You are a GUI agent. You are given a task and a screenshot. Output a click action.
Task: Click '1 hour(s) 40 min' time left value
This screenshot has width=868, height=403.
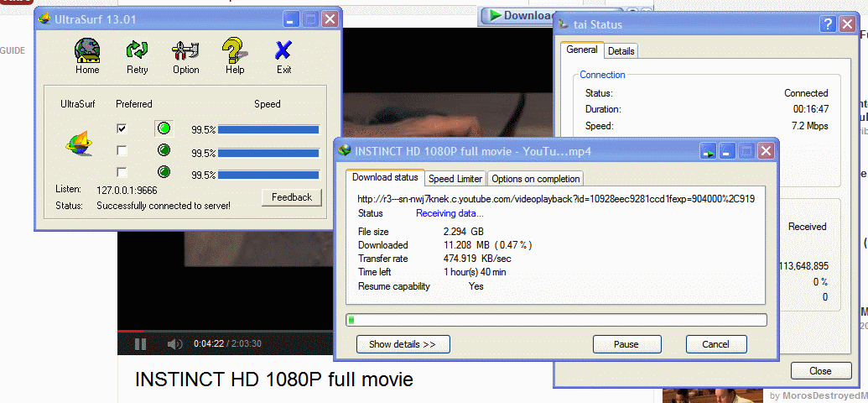pyautogui.click(x=475, y=272)
